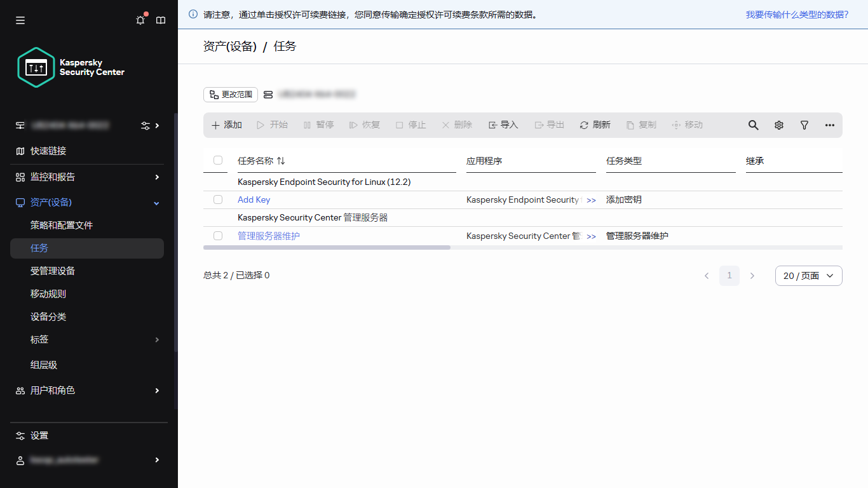The height and width of the screenshot is (488, 868).
Task: Open the filter icon on the toolbar
Action: [x=804, y=125]
